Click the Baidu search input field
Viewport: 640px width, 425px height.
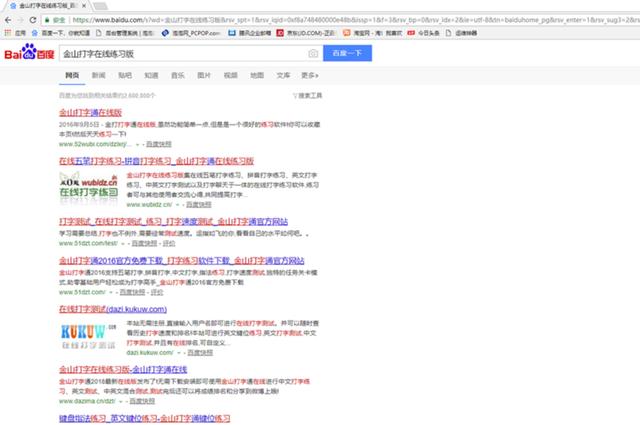(x=180, y=52)
